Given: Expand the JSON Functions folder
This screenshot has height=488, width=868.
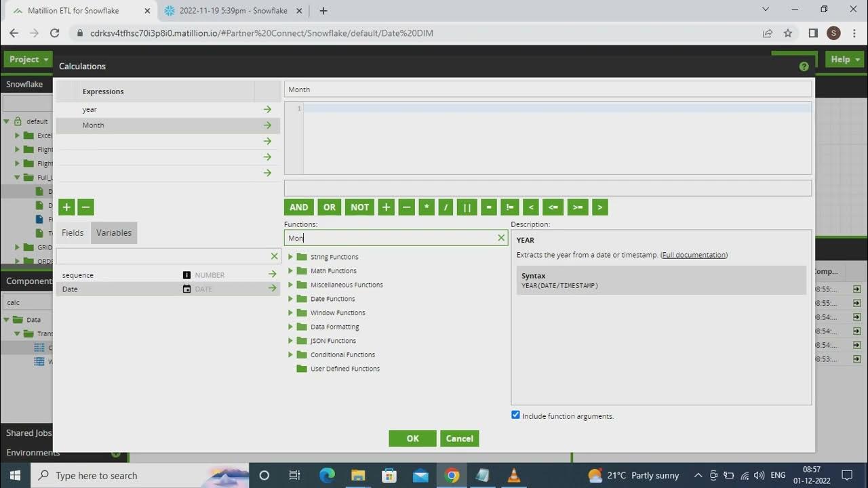Looking at the screenshot, I should (x=290, y=341).
